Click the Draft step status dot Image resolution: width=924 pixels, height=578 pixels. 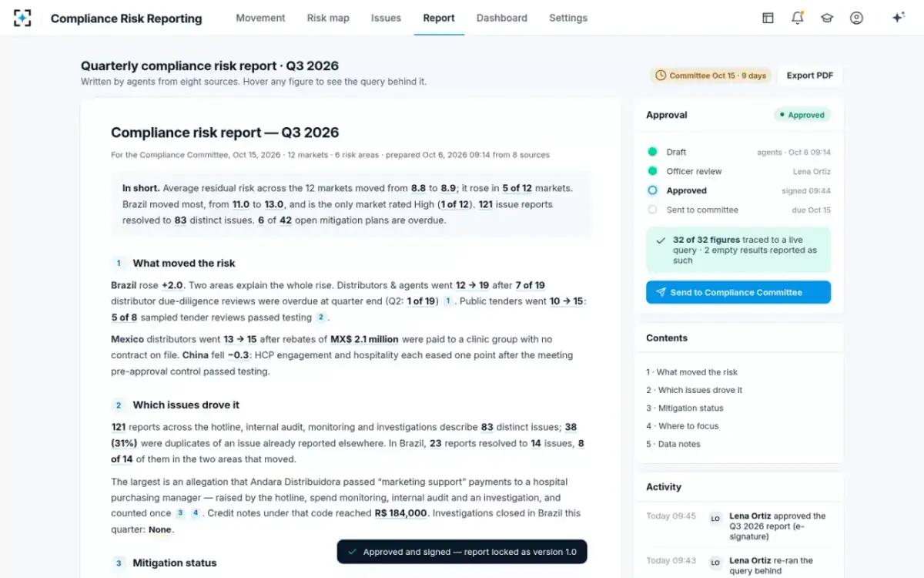(652, 152)
